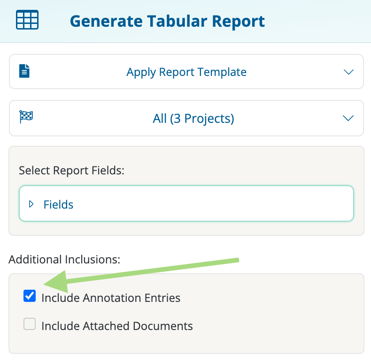The image size is (371, 360).
Task: Click the Generate Tabular Report heading
Action: coord(167,21)
